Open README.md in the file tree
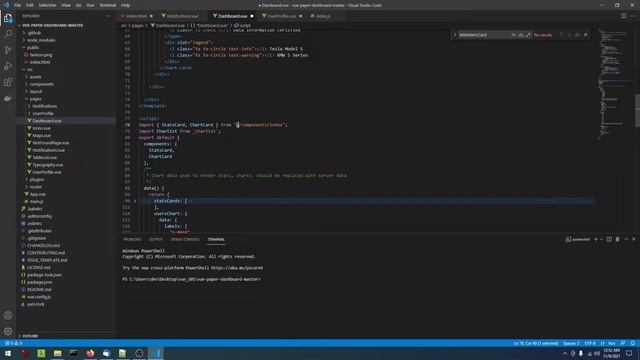The image size is (640, 360). coord(39,289)
